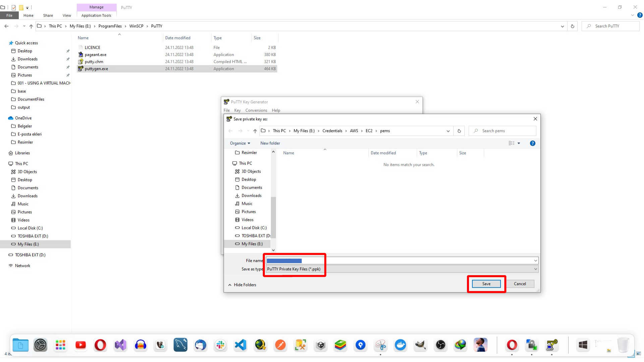Open Slack in the dock
644x362 pixels.
[220, 345]
